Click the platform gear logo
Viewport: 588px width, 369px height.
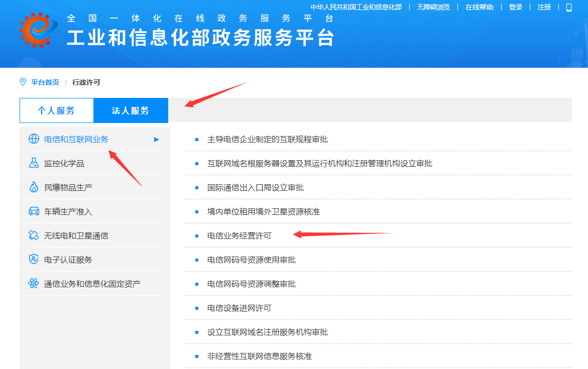click(x=38, y=30)
